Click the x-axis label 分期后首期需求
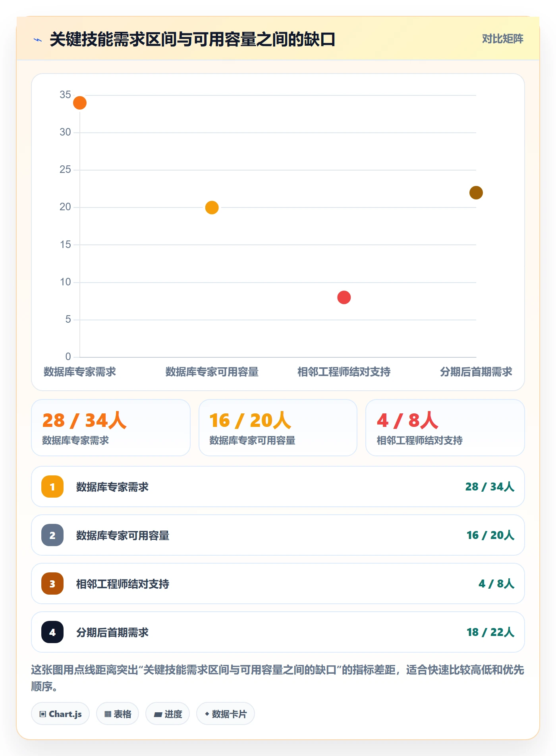This screenshot has height=756, width=556. click(476, 372)
